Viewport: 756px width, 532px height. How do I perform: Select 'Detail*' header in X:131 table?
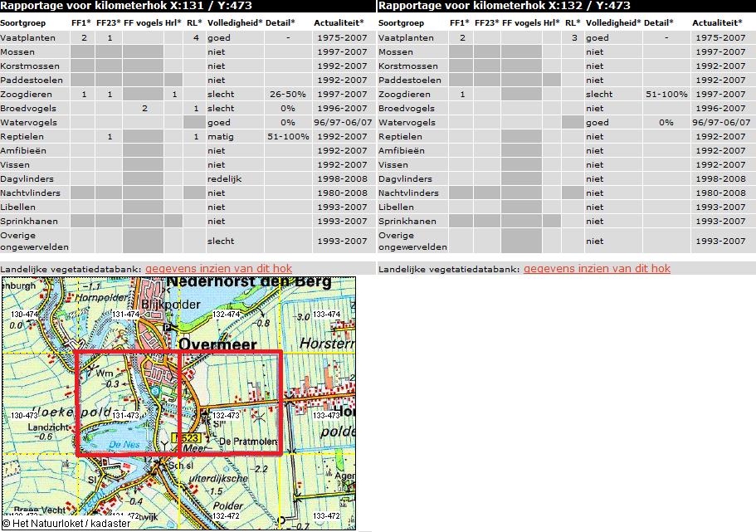280,23
